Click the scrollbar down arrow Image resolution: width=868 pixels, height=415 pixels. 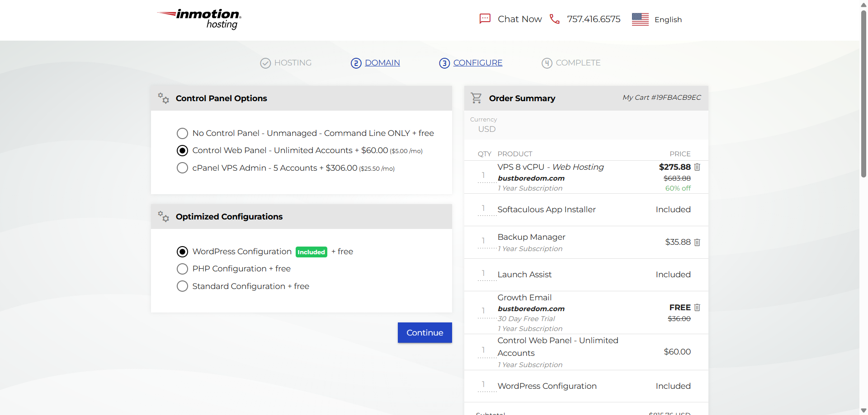pos(863,410)
